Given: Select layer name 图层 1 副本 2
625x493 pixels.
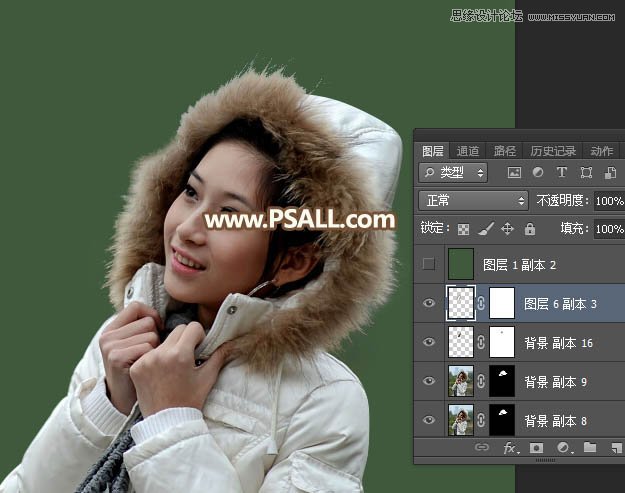Looking at the screenshot, I should tap(519, 265).
